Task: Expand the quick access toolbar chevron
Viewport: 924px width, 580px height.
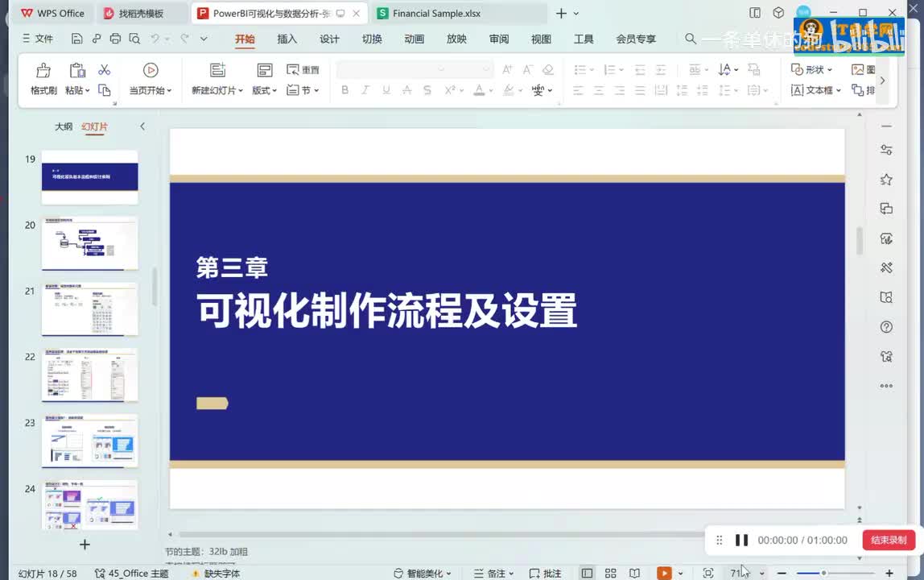Action: point(204,39)
